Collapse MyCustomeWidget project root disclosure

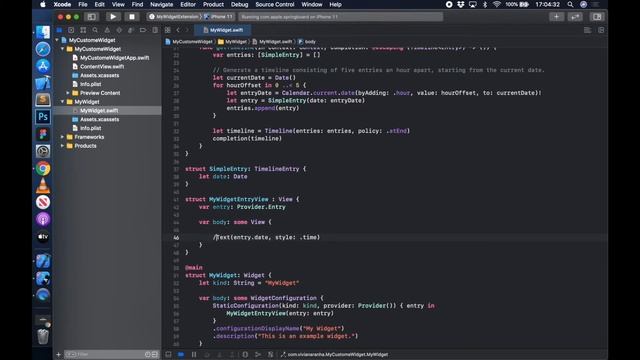(57, 40)
